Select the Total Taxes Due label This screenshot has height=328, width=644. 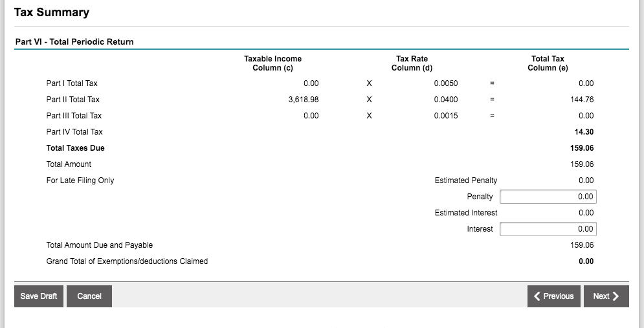pos(76,148)
